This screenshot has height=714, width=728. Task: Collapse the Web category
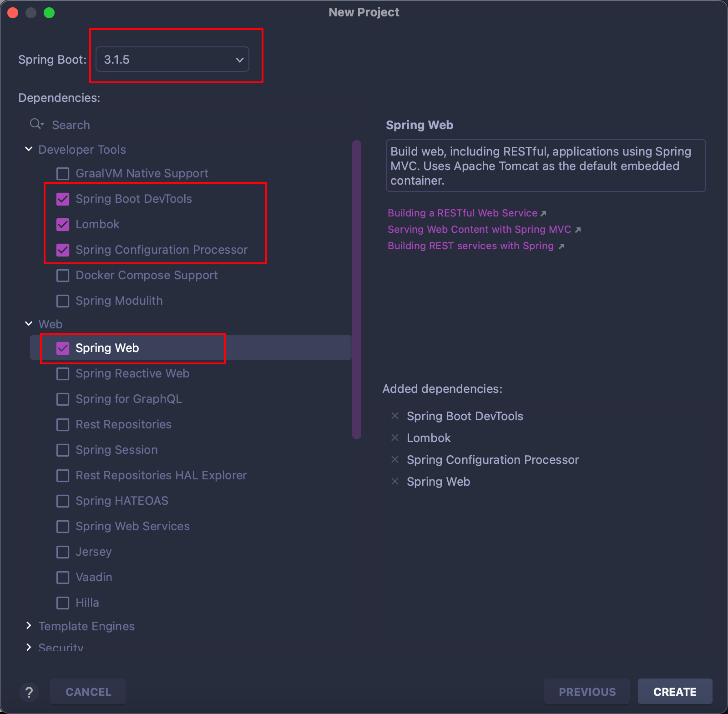coord(29,324)
